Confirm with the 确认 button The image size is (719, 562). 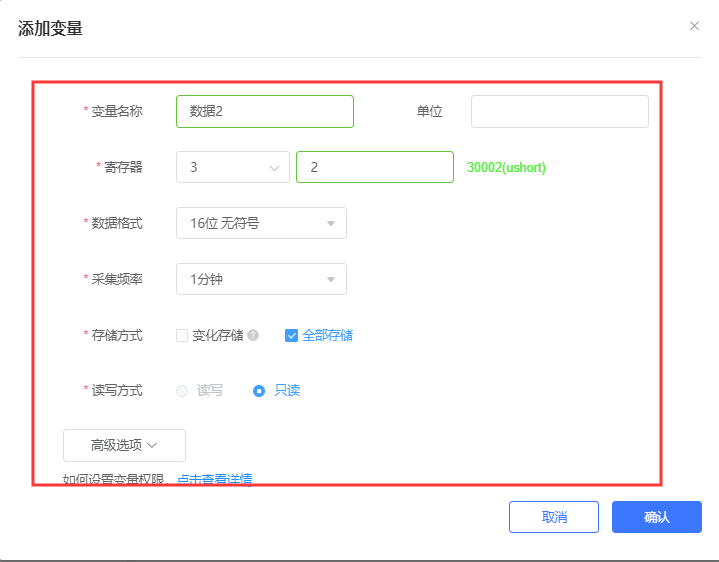point(656,517)
